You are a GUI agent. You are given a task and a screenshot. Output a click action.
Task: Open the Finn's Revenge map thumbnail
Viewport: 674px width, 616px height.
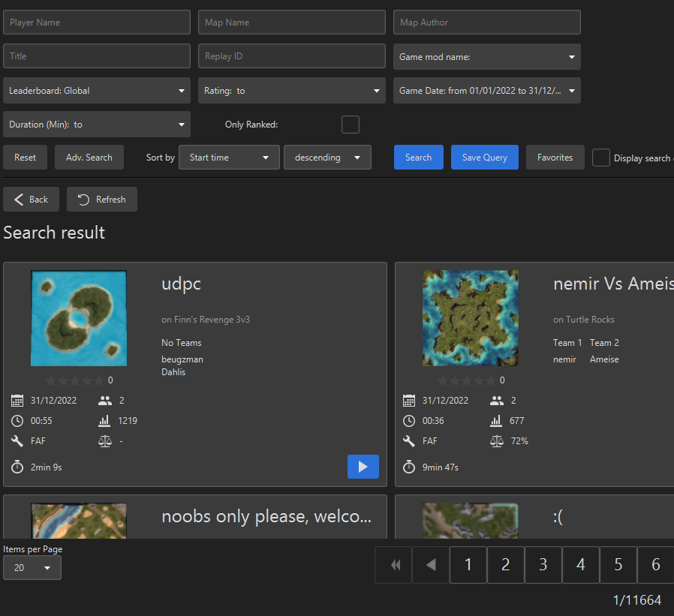point(79,318)
